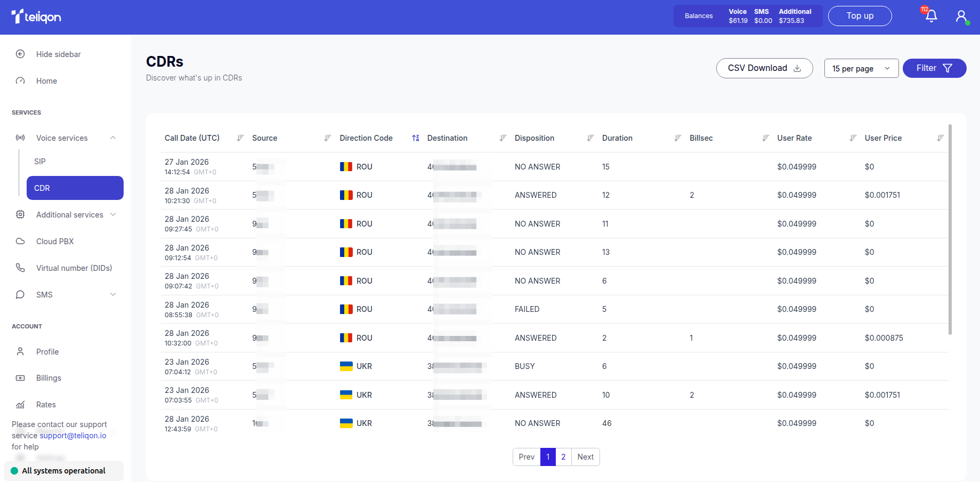Open the 15 per page dropdown

pyautogui.click(x=861, y=68)
